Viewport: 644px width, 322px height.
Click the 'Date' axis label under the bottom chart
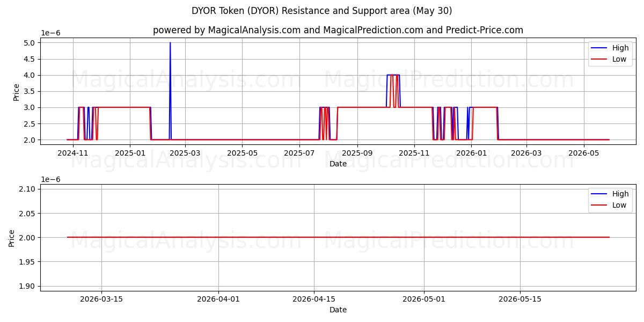click(x=338, y=310)
